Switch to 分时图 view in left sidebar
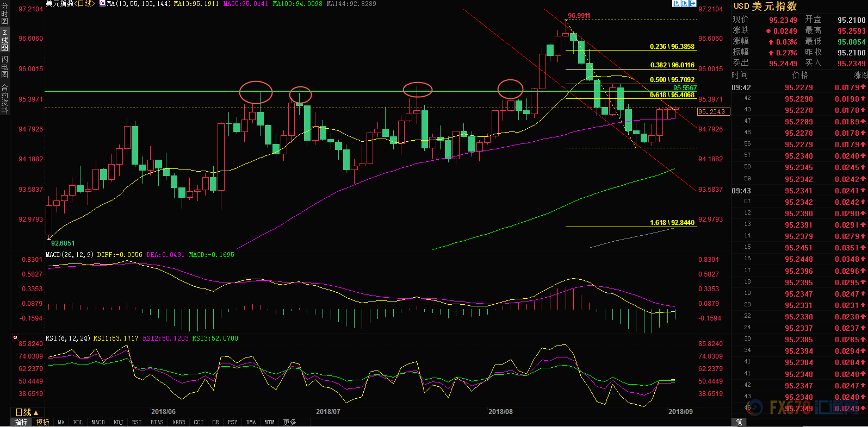 (5, 14)
